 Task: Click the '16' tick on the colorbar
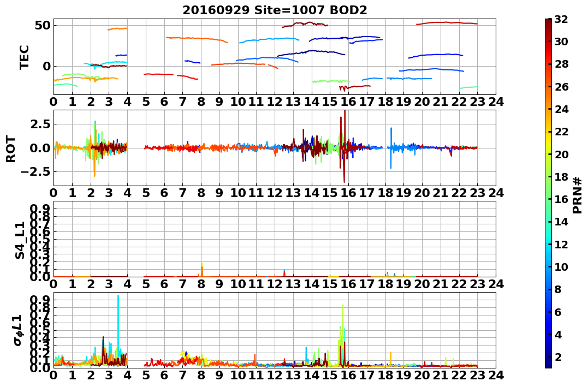coord(561,199)
